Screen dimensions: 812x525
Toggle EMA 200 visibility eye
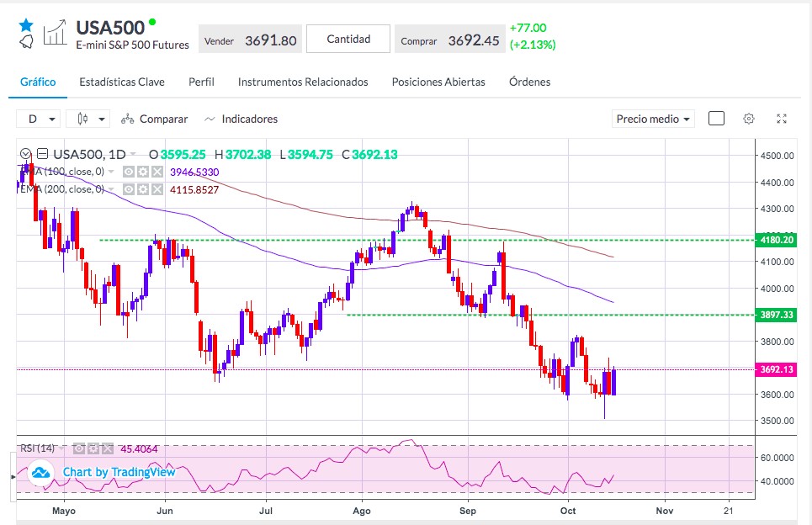(129, 189)
